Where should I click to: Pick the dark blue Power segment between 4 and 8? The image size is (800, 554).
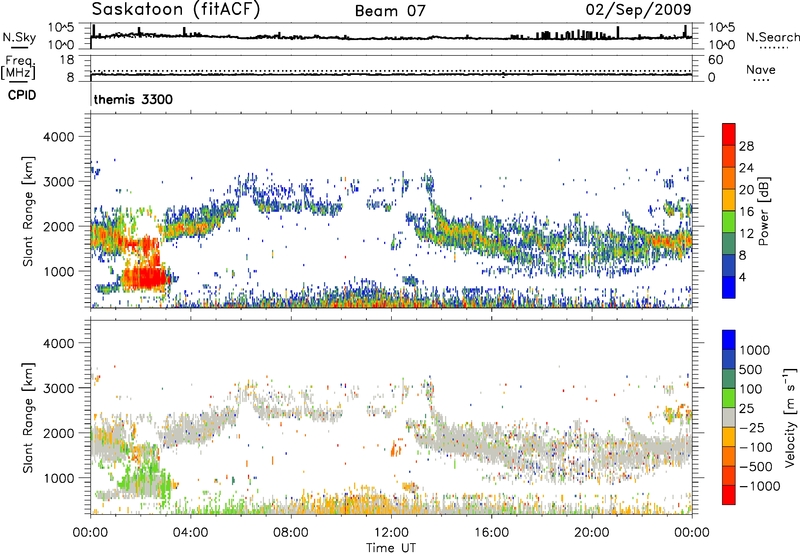pyautogui.click(x=729, y=266)
